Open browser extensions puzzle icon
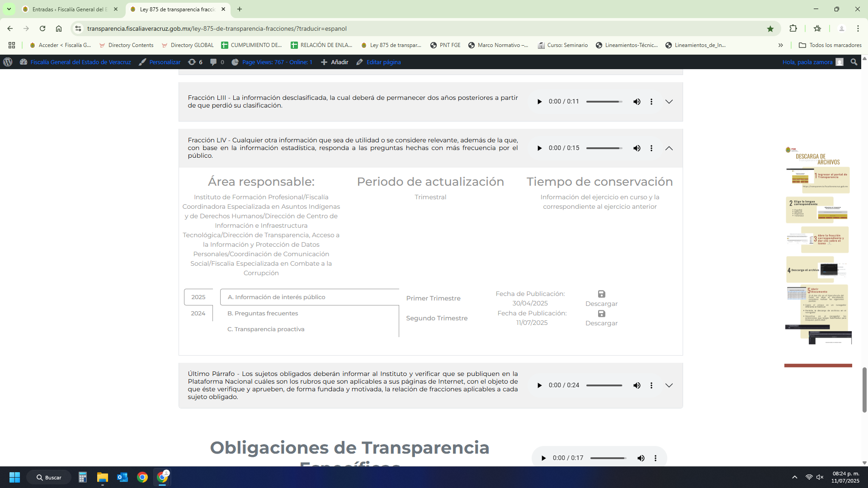The height and width of the screenshot is (488, 868). coord(793,28)
